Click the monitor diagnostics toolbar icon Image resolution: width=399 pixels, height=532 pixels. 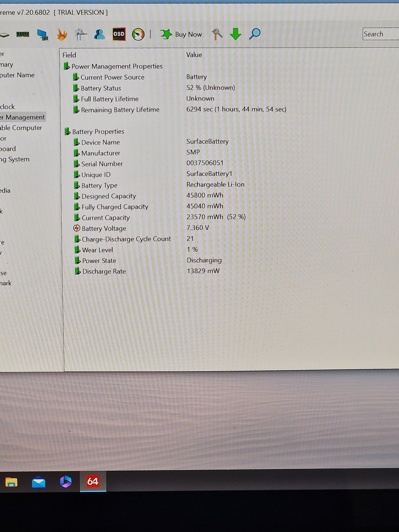pos(43,35)
